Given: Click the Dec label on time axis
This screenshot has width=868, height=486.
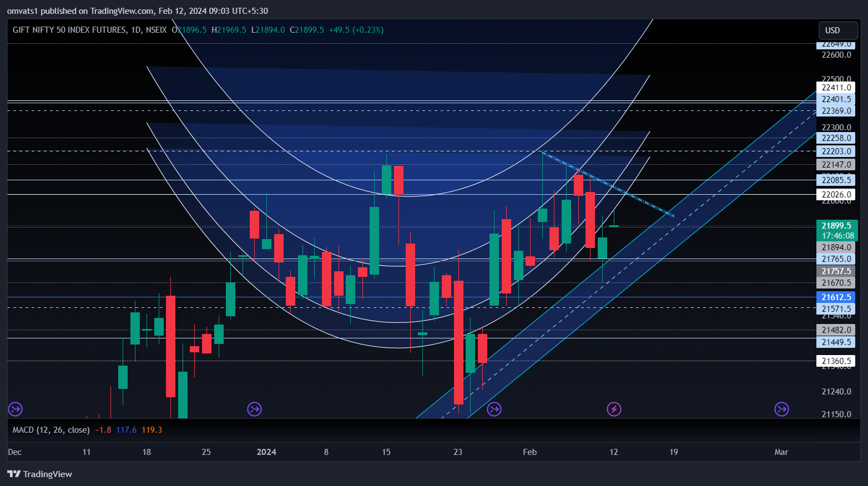Looking at the screenshot, I should click(15, 452).
